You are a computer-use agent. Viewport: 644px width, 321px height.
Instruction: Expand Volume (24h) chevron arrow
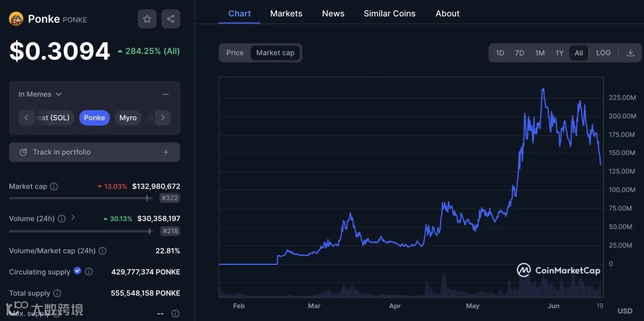(73, 217)
